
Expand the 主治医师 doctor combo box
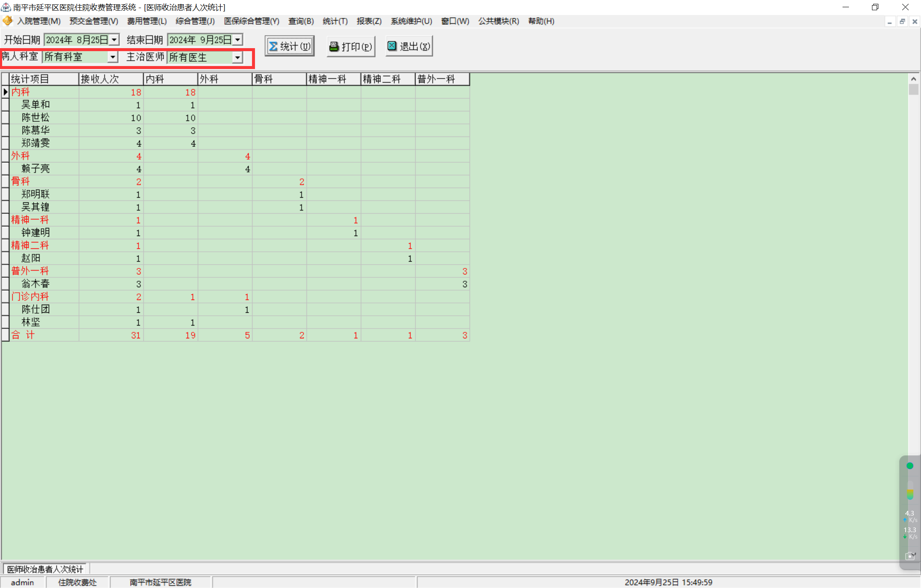tap(237, 57)
